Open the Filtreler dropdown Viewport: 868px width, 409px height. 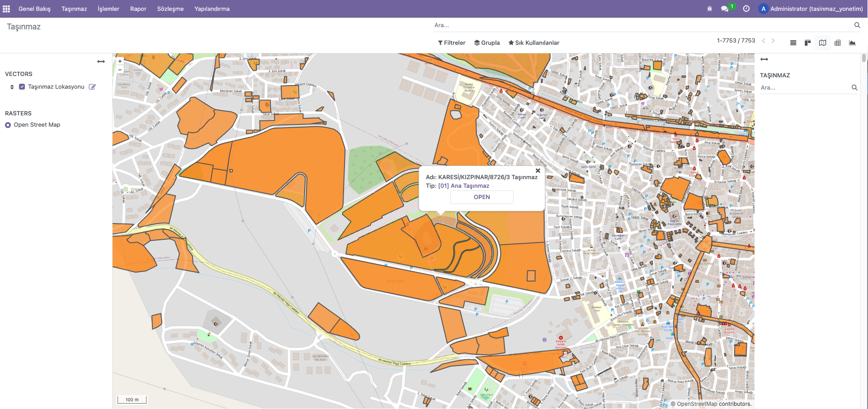(x=451, y=43)
